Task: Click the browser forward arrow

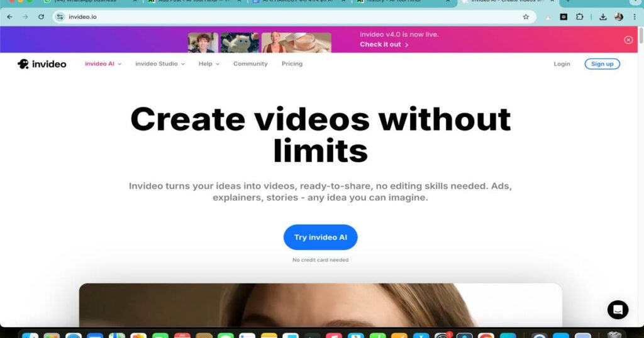Action: (25, 17)
